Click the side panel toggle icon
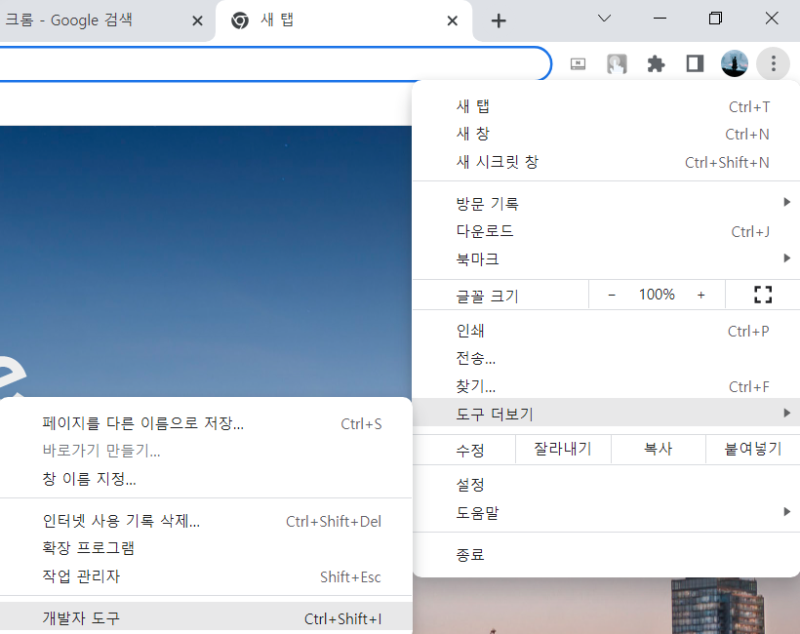 click(695, 64)
